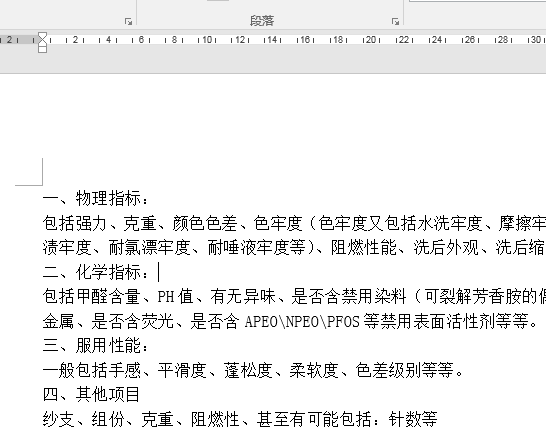Click the line starting 渍牢度、耐氯漂牢度
546x440 pixels.
pyautogui.click(x=294, y=248)
